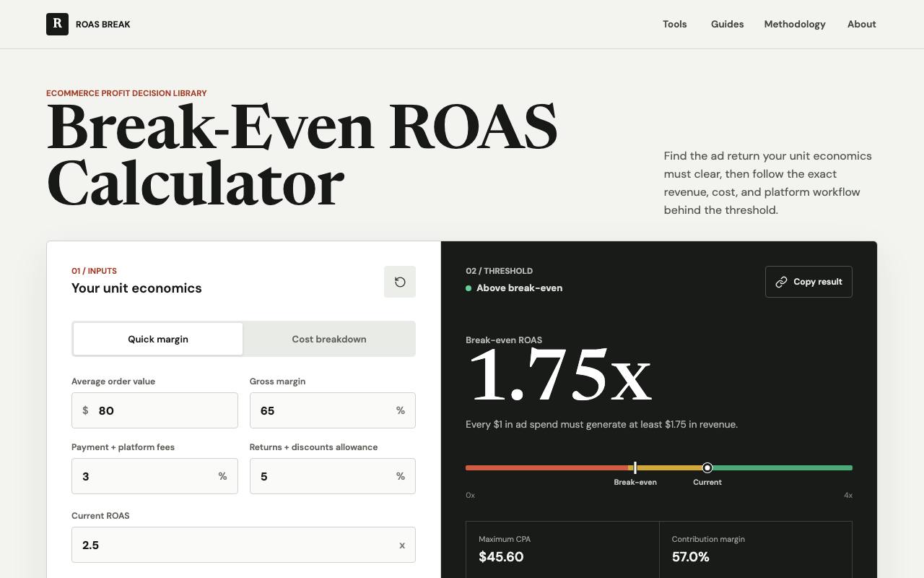Click the Ecommerce Profit Decision Library label
Viewport: 924px width, 578px height.
pos(126,93)
